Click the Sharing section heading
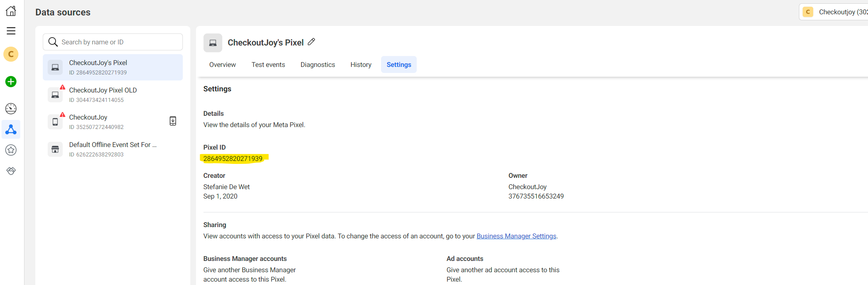Viewport: 868px width, 285px height. click(215, 225)
